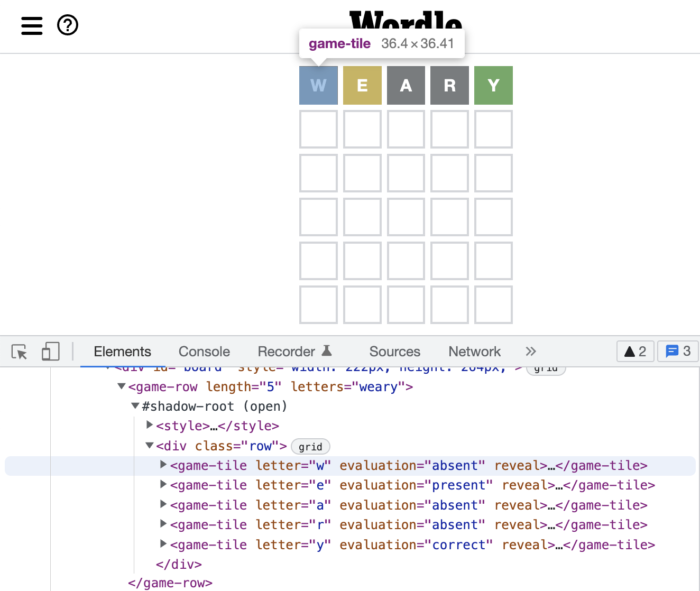Expand the game-tile letter="r" node
Viewport: 700px width, 591px height.
pyautogui.click(x=164, y=524)
